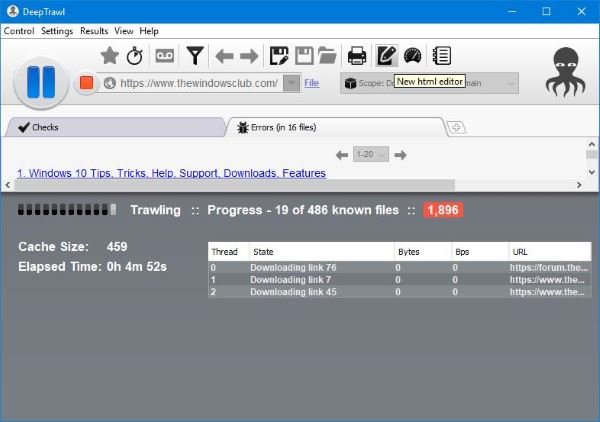
Task: Select the Downloading link 45 row
Action: click(x=400, y=292)
